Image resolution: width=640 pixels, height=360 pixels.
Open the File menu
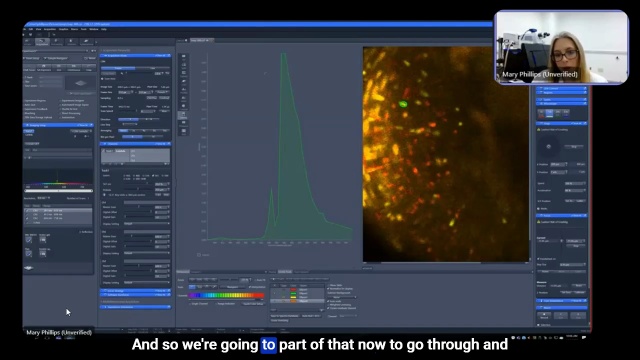[24, 29]
